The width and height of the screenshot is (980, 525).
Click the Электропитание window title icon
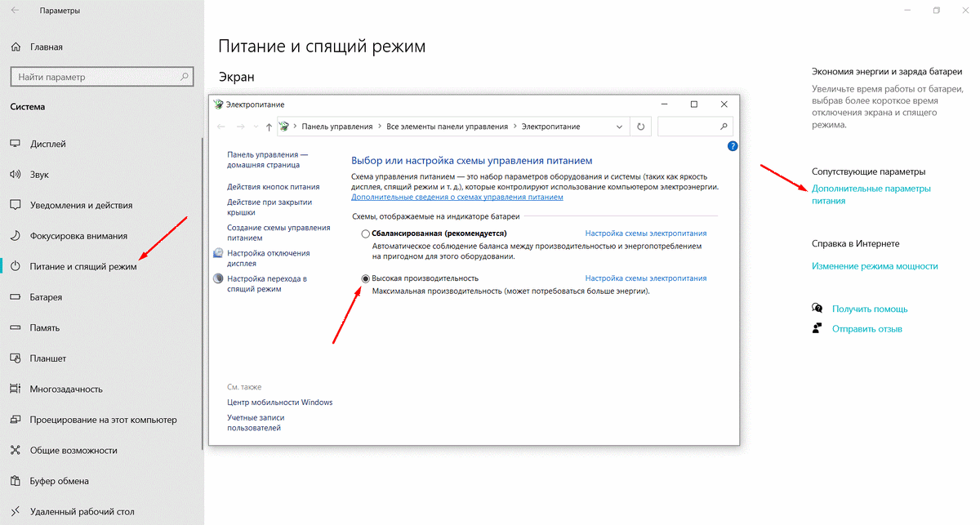[218, 105]
